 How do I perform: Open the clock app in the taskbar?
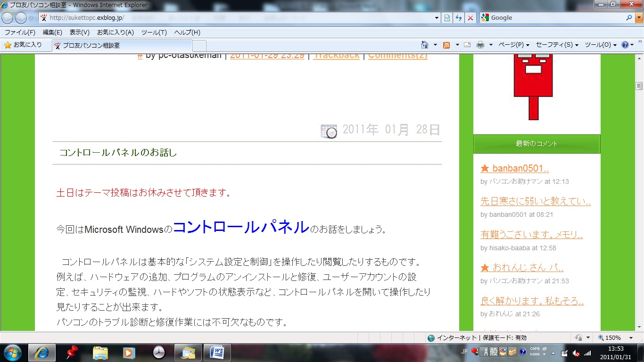[159, 352]
